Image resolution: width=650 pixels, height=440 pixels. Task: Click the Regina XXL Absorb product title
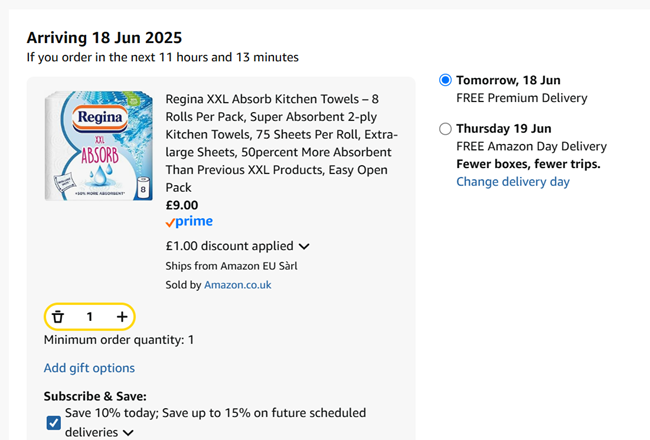[x=281, y=143]
